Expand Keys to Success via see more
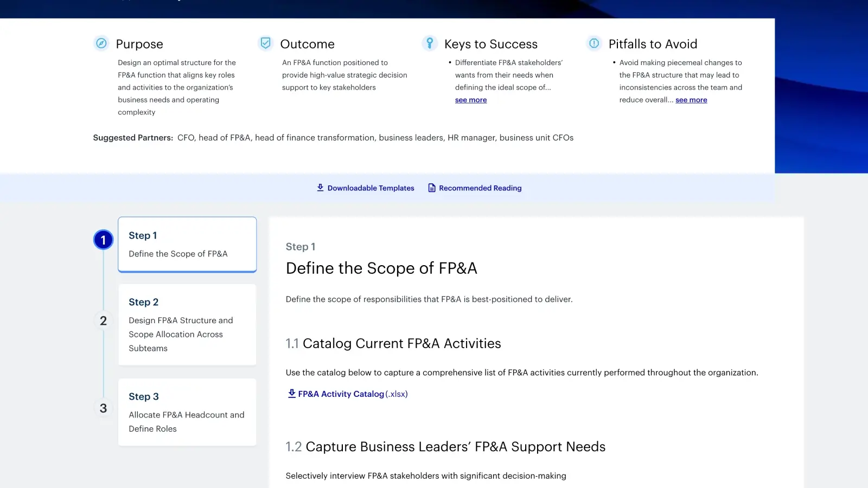868x488 pixels. coord(470,100)
